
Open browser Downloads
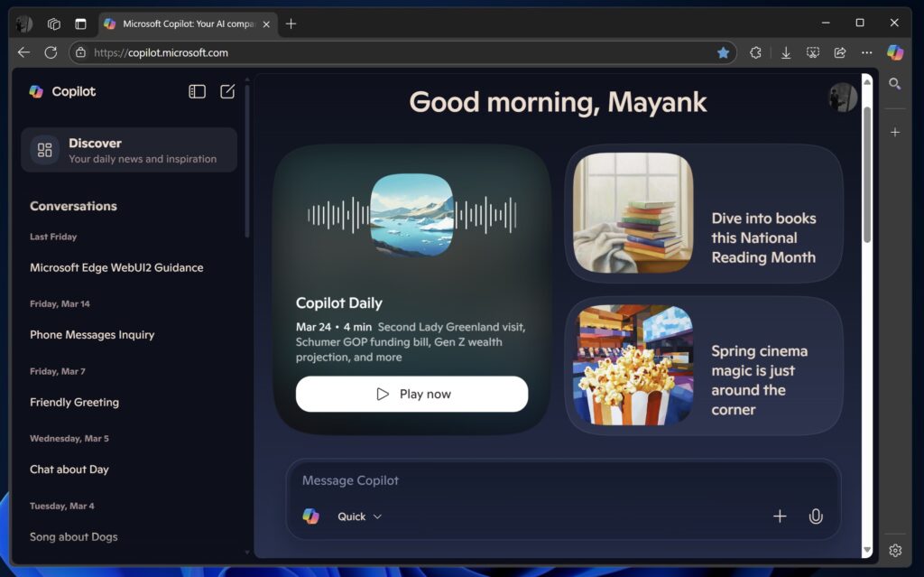point(786,52)
